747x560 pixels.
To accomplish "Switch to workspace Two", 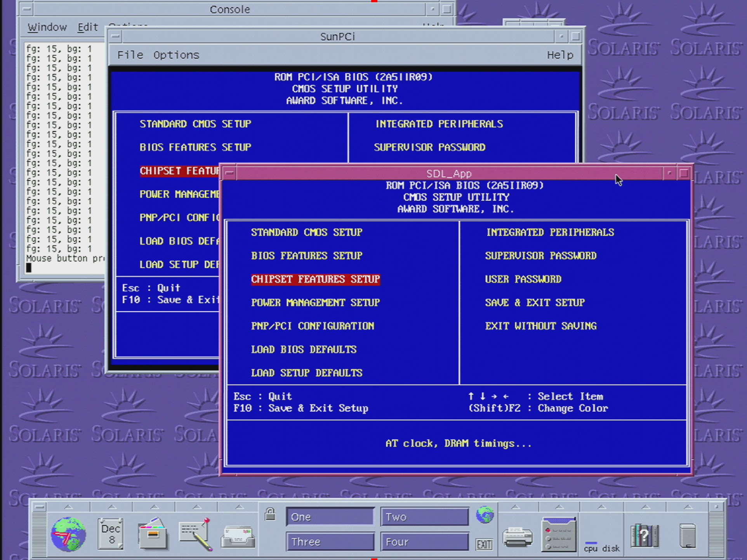I will (x=424, y=517).
